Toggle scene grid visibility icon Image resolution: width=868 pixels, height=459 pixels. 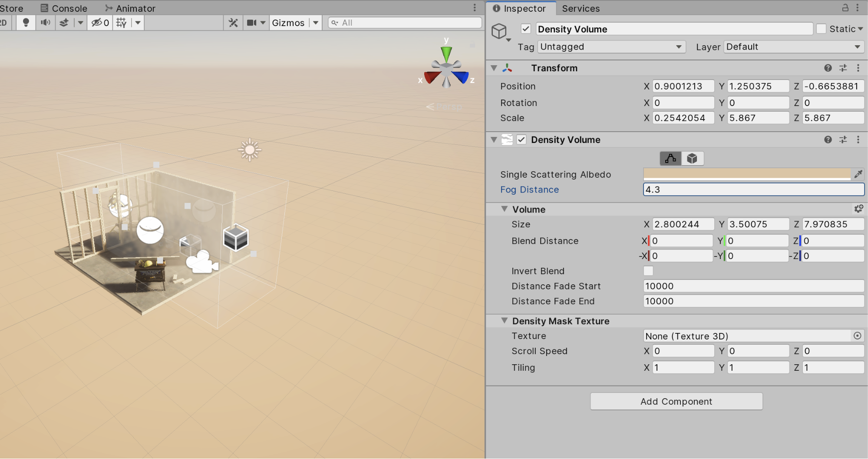121,23
